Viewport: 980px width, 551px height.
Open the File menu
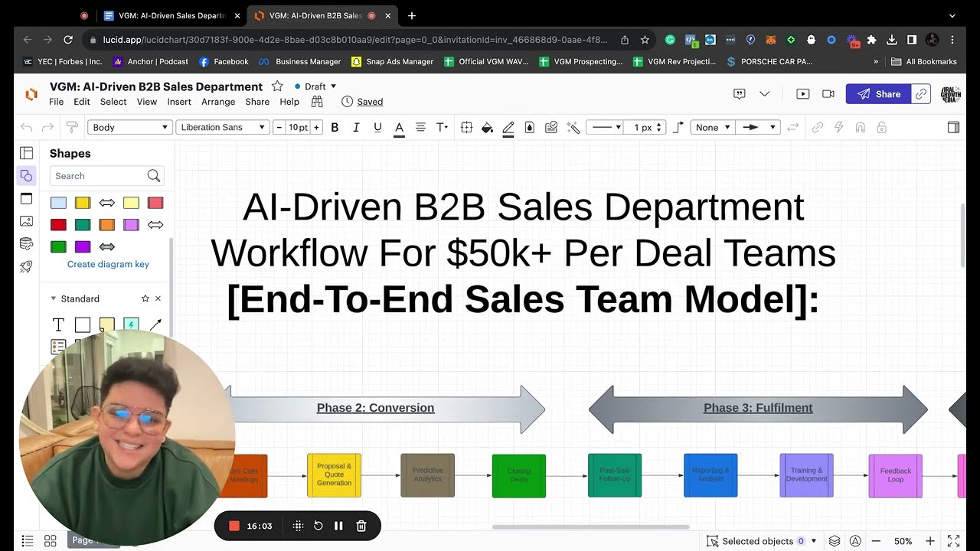(57, 102)
